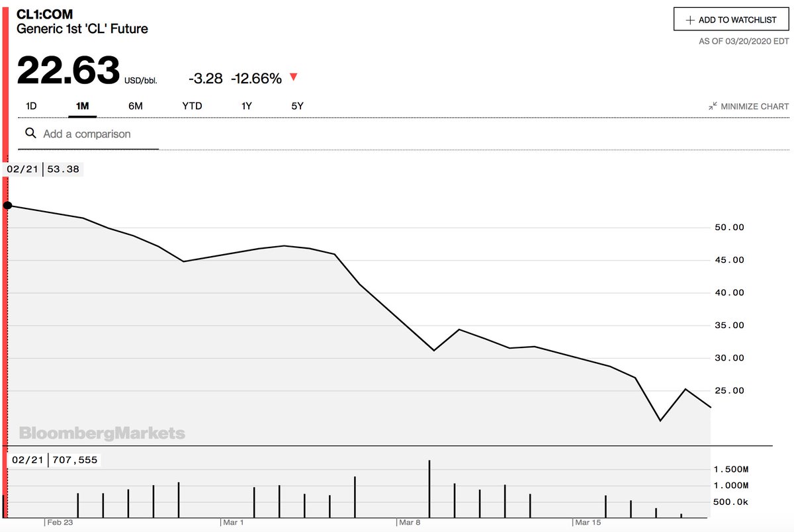Select the 1D time range tab
Screen dimensions: 794x532
pyautogui.click(x=31, y=106)
